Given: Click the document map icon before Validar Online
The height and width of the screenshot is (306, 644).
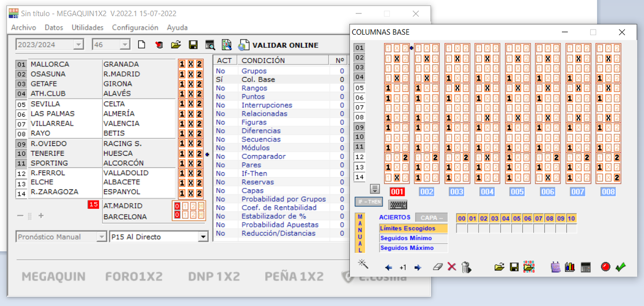Looking at the screenshot, I should point(227,45).
